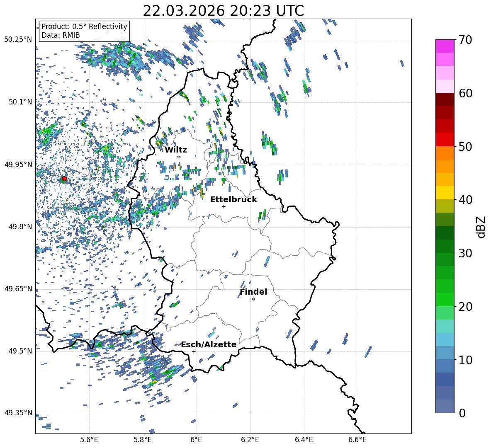This screenshot has height=448, width=491.
Task: Click the 6°E longitude label
Action: tap(196, 440)
